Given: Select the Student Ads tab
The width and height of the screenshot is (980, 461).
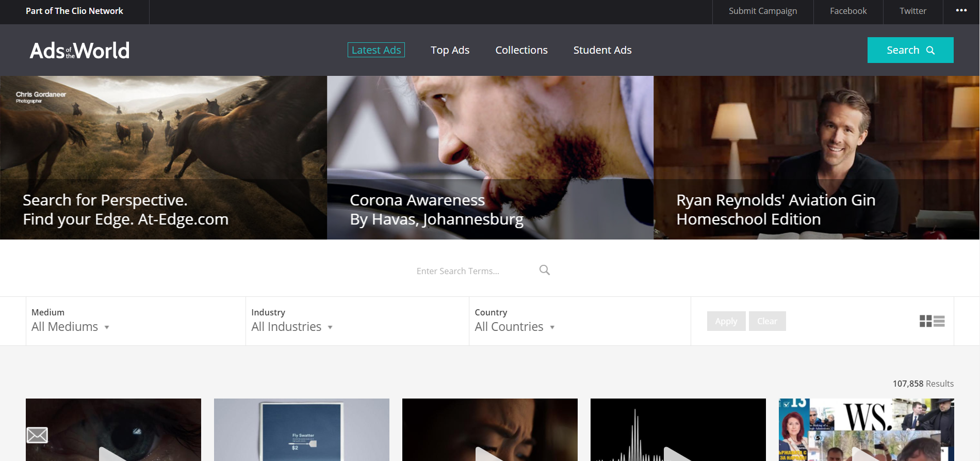Looking at the screenshot, I should point(602,50).
